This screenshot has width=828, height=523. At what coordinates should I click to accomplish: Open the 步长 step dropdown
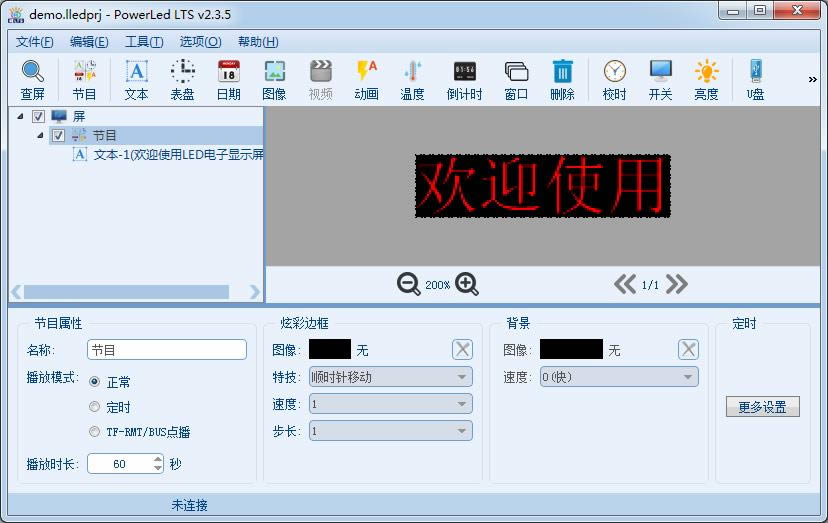(x=391, y=431)
